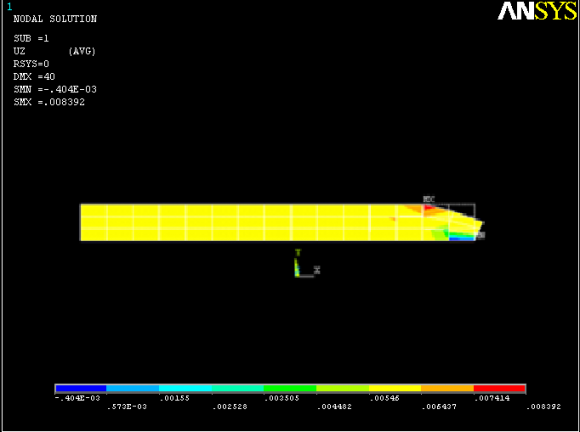Click the .003505 legend value
This screenshot has width=580, height=432.
click(x=282, y=398)
